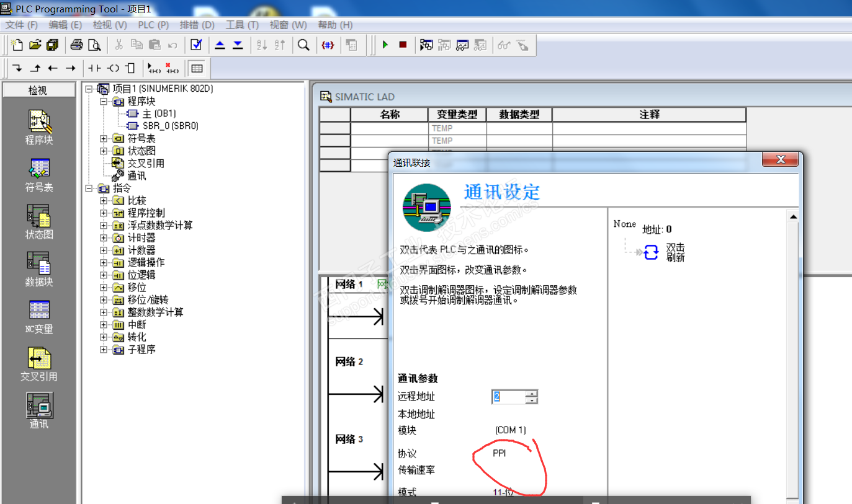
Task: Insert a box using the box icon
Action: [130, 68]
